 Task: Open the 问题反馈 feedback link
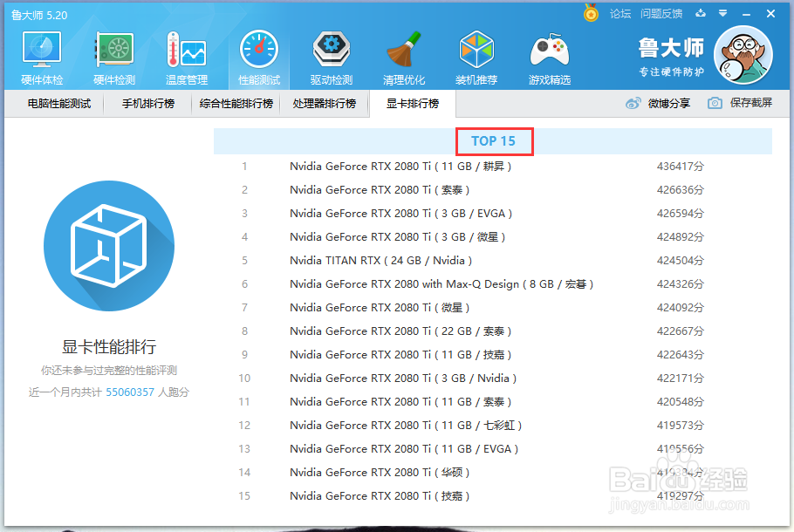tap(661, 14)
